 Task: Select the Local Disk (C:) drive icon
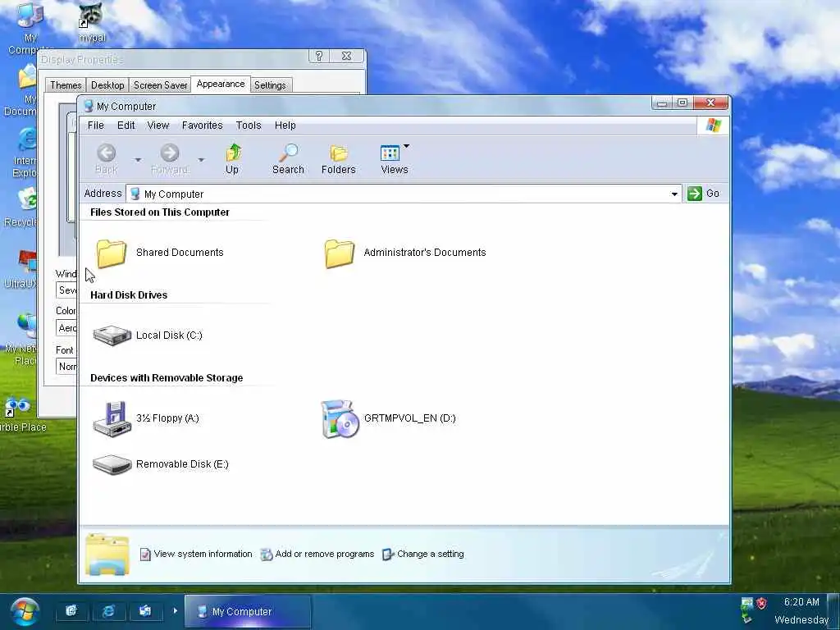(x=112, y=336)
